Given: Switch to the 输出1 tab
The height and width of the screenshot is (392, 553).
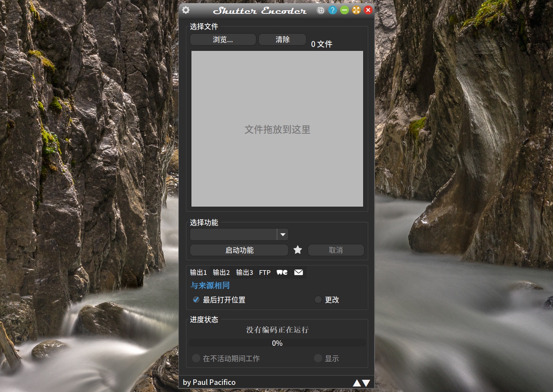Looking at the screenshot, I should point(198,273).
